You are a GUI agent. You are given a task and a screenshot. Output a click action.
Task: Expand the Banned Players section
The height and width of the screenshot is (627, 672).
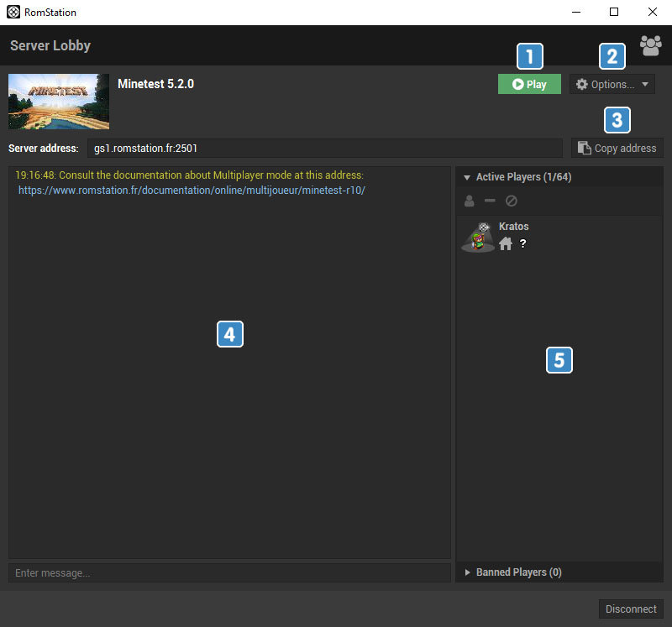[x=467, y=572]
